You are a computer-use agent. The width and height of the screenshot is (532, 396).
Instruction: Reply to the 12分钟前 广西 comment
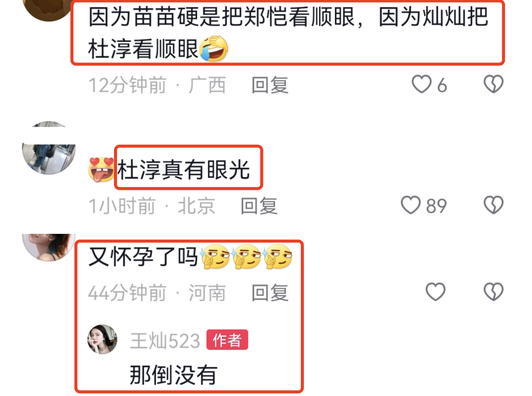pyautogui.click(x=270, y=85)
